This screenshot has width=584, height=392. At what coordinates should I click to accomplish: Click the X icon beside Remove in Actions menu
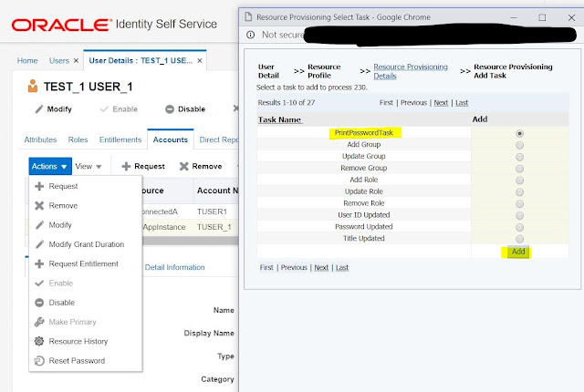click(39, 206)
